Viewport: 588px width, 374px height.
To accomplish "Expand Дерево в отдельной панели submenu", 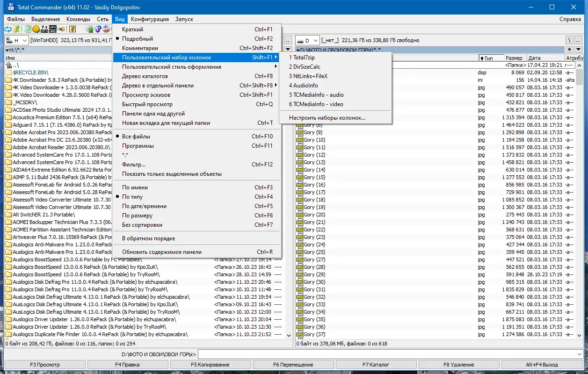I will (x=197, y=86).
